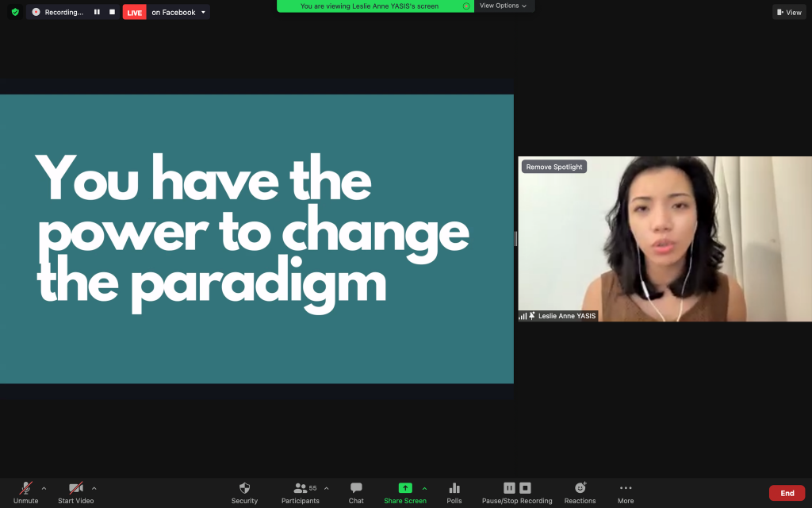Screen dimensions: 812x508
Task: Click the divider handle between slide and video
Action: tap(515, 239)
